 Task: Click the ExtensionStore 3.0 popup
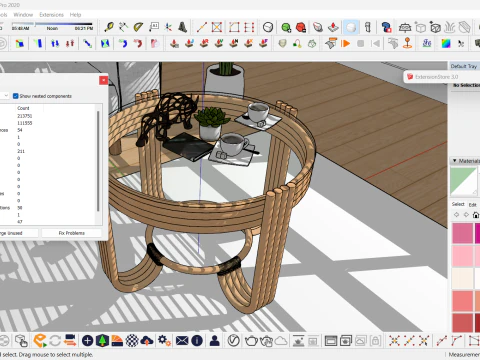(442, 77)
